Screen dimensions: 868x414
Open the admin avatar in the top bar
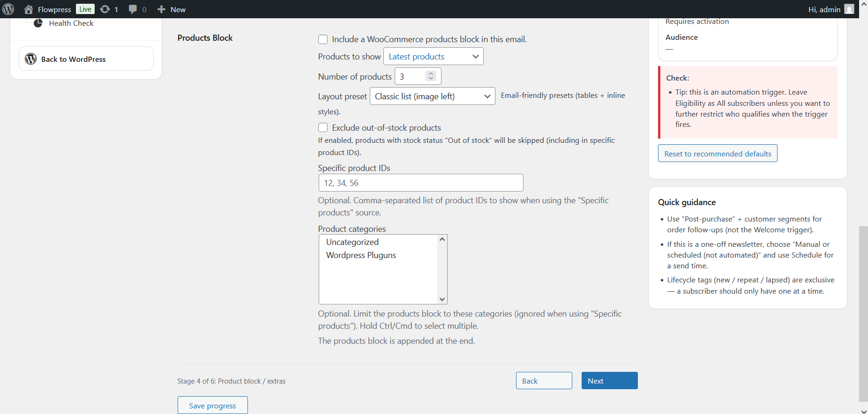(849, 9)
